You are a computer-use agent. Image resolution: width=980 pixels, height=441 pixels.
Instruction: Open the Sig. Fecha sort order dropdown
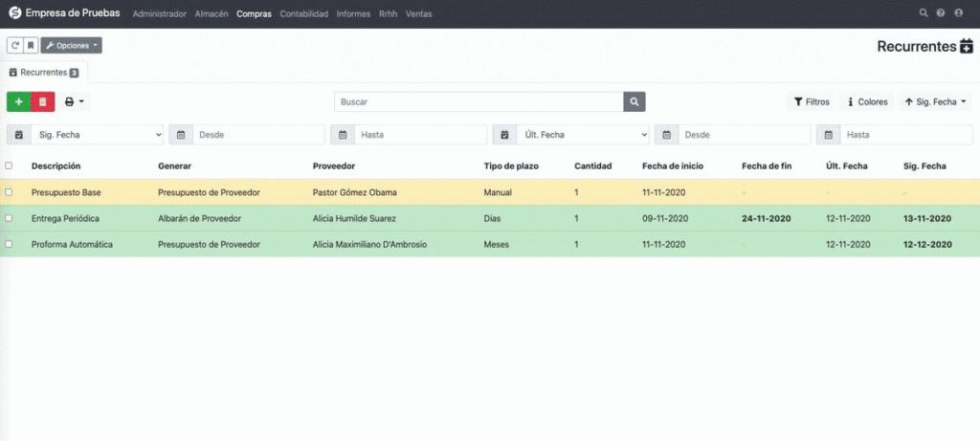(936, 101)
